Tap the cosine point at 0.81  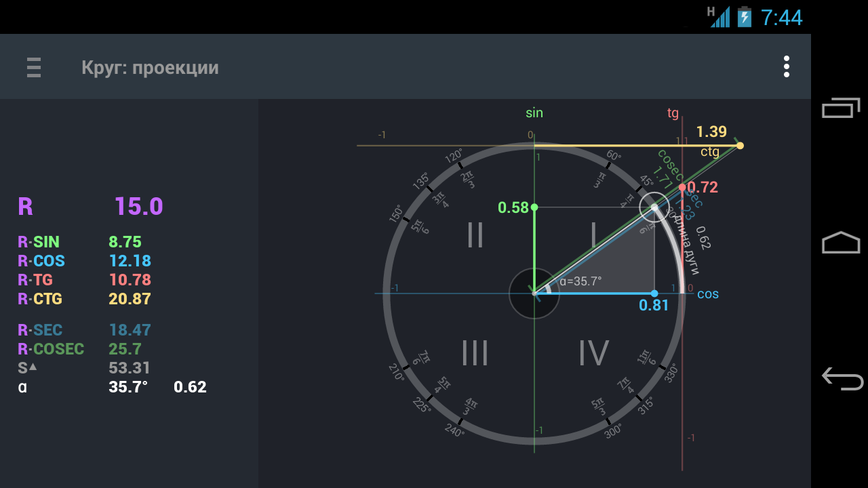[x=654, y=293]
